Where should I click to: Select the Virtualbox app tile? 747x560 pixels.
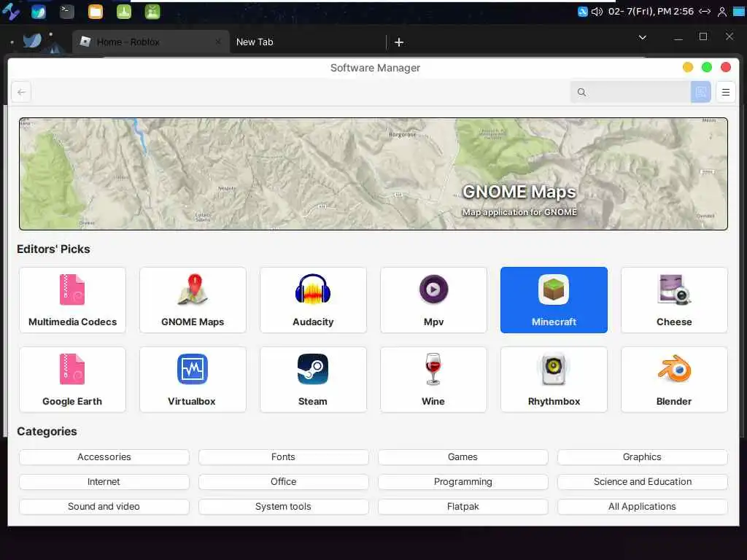[x=193, y=379]
